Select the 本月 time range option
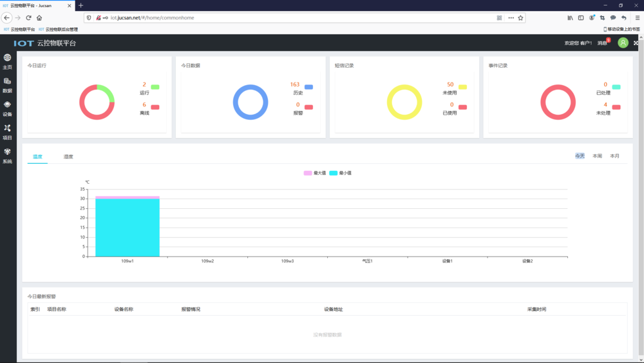This screenshot has width=644, height=363. [614, 156]
